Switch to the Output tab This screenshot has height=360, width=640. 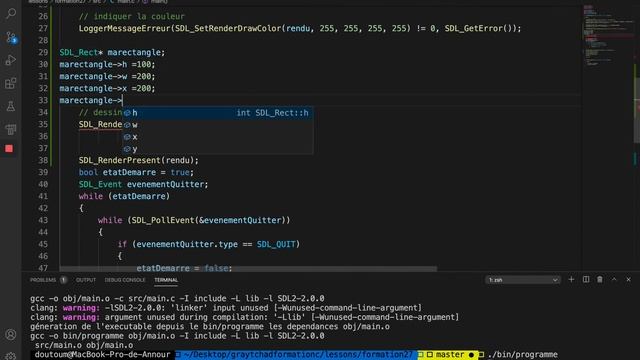pos(86,280)
